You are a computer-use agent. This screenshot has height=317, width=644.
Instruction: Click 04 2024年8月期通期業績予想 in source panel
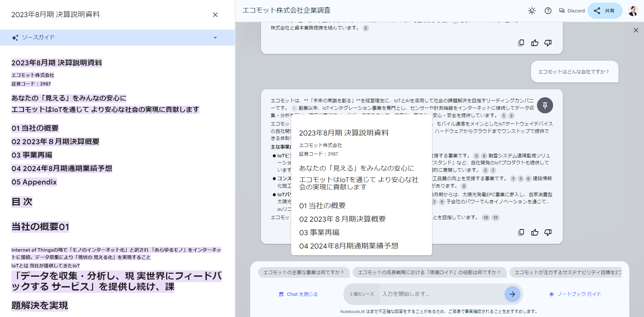(62, 168)
